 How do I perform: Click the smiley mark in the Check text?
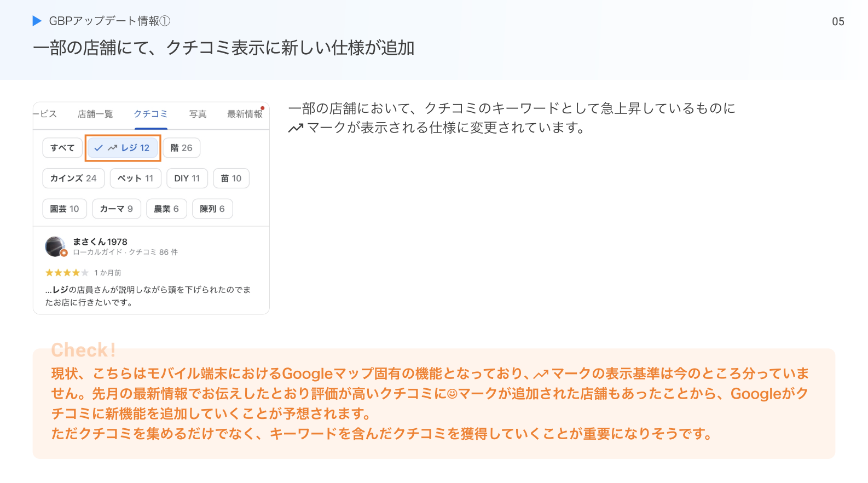(x=452, y=394)
